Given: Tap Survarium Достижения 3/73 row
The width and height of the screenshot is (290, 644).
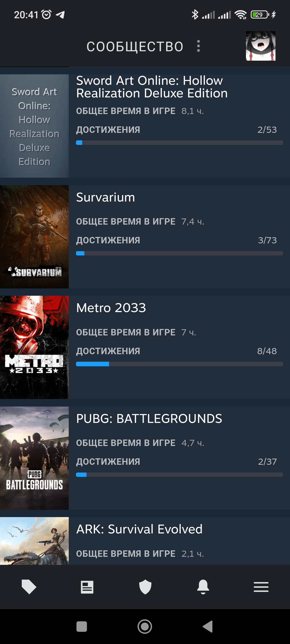Looking at the screenshot, I should (176, 240).
